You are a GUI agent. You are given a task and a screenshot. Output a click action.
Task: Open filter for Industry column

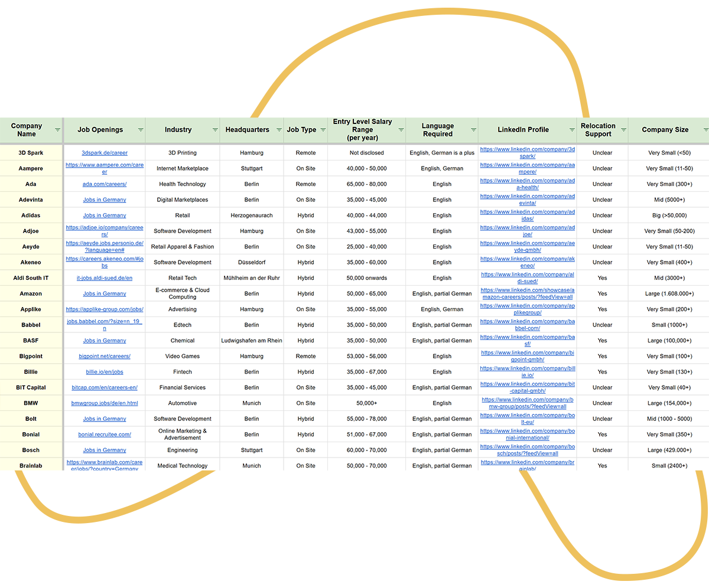215,130
